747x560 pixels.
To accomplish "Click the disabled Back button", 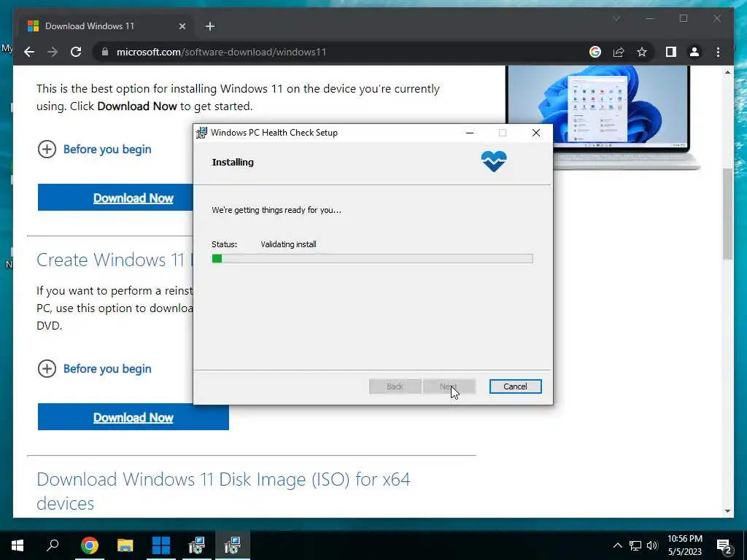I will coord(395,386).
